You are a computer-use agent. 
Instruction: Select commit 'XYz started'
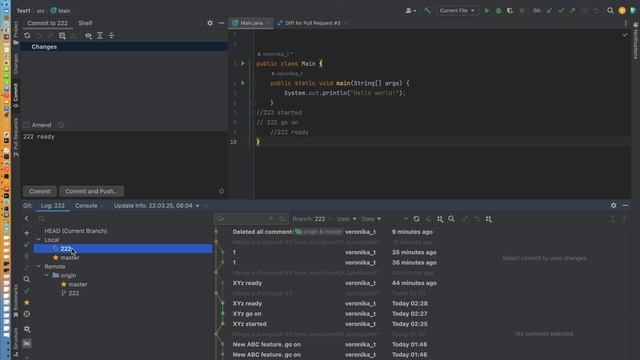click(x=249, y=324)
